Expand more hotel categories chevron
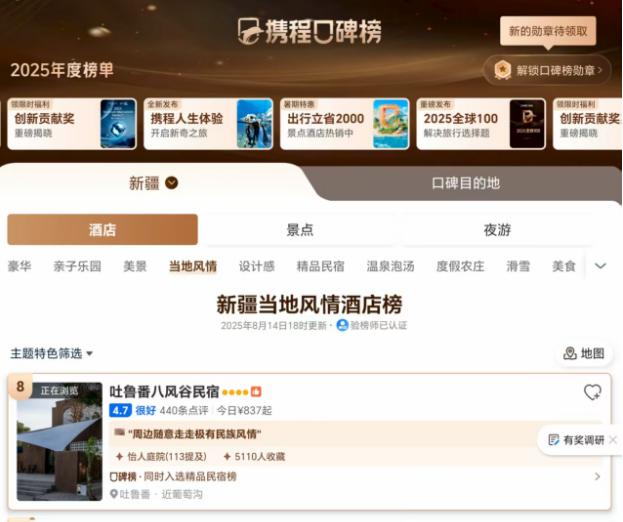 tap(600, 266)
